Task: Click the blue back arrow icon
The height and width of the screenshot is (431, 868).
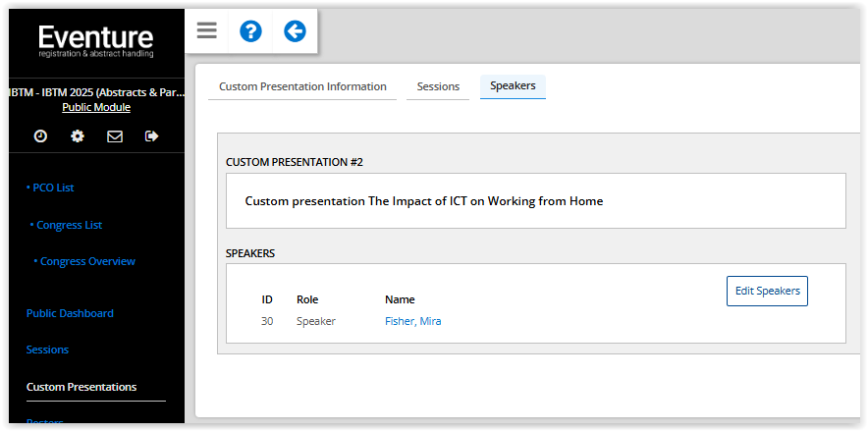Action: tap(295, 31)
